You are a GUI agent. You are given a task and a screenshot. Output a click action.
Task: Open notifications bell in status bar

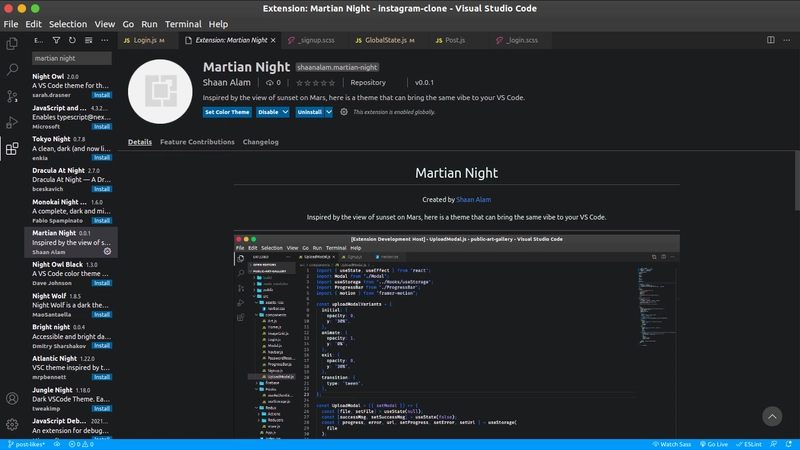tap(789, 444)
